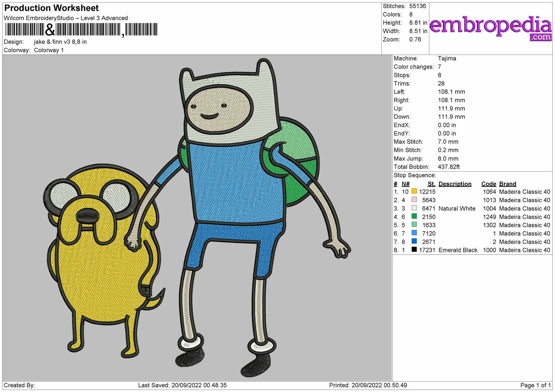Click the N# column header
555x392 pixels.
[x=406, y=184]
